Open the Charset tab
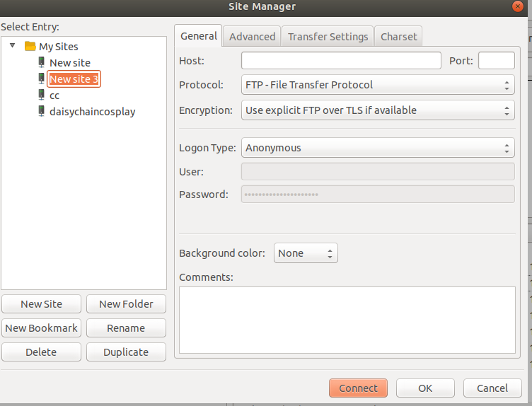The image size is (532, 406). (x=399, y=37)
